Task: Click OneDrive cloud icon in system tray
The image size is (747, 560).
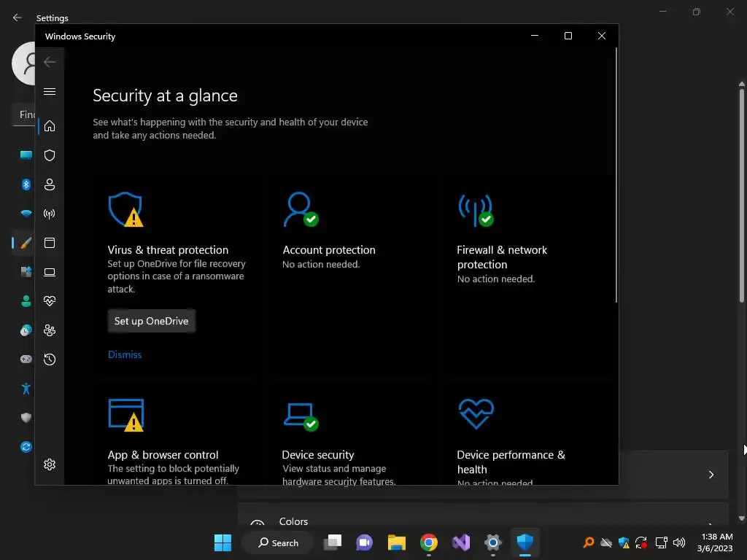Action: (606, 542)
